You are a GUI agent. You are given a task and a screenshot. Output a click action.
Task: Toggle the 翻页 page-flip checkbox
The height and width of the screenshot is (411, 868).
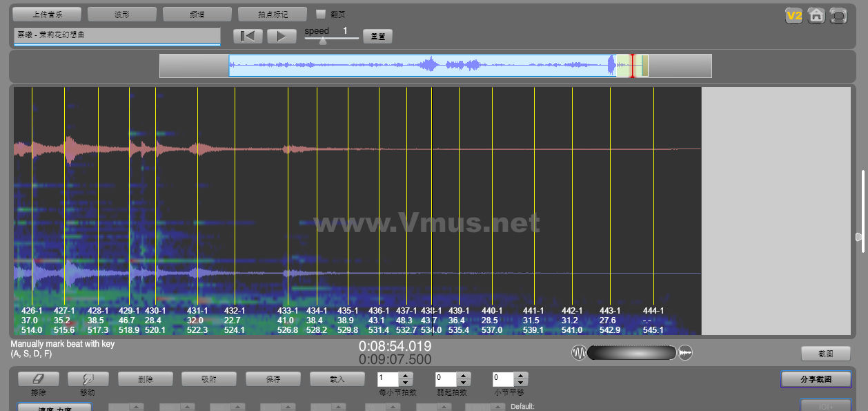(321, 14)
